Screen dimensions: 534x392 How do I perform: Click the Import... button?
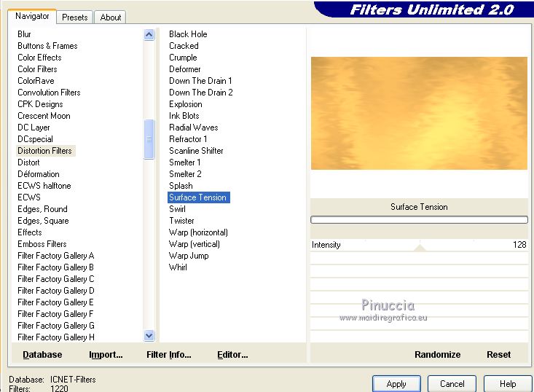tap(106, 355)
